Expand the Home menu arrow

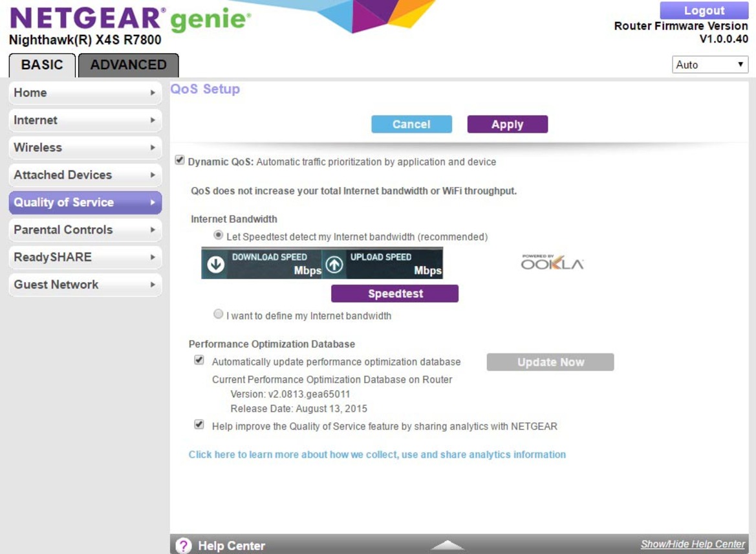click(x=153, y=93)
